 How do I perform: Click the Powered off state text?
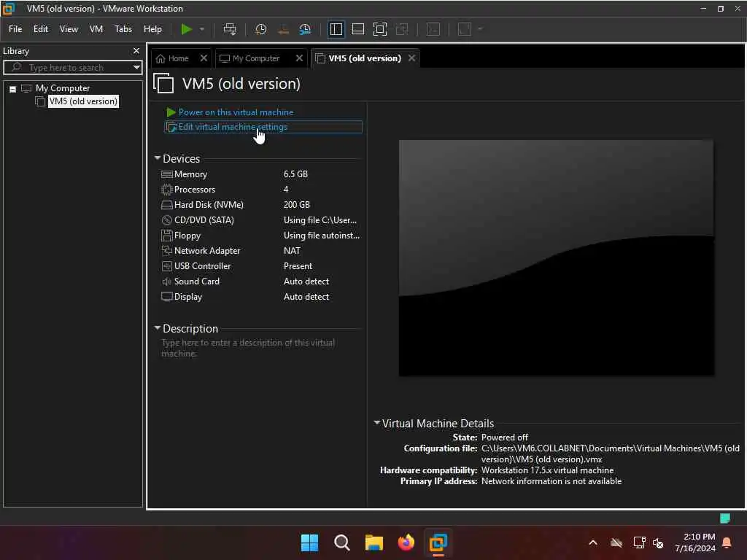click(x=505, y=437)
